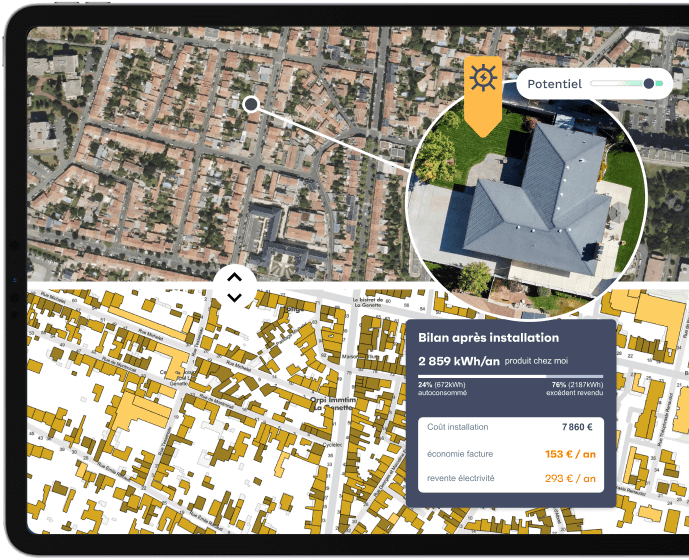Click the up chevron on the split handle
Viewport: 689px width, 560px height.
click(x=234, y=278)
